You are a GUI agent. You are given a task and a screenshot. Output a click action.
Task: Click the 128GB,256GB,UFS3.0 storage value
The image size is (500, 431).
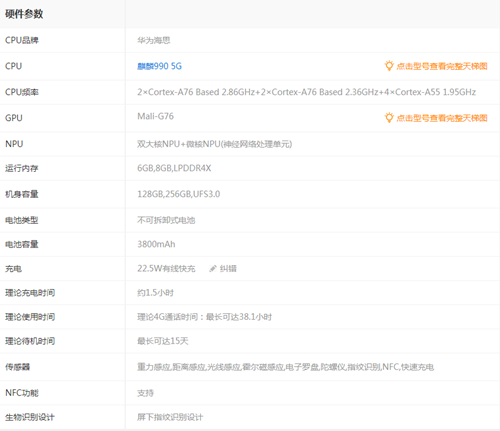(x=178, y=194)
